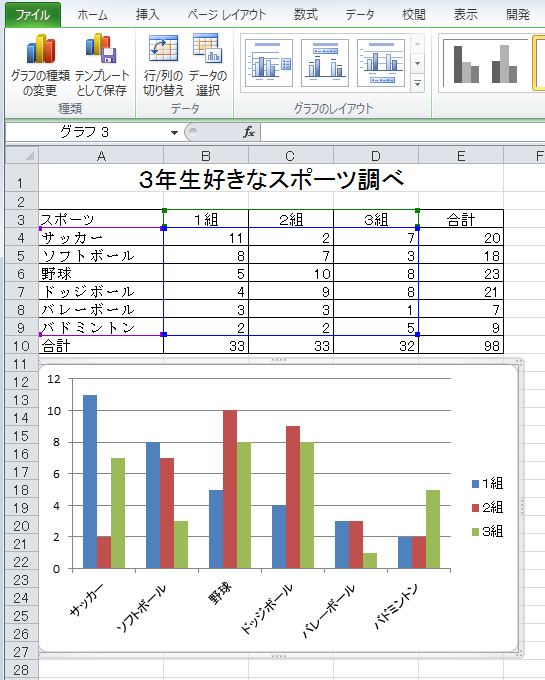This screenshot has height=680, width=545.
Task: Open the 数式 tab
Action: pyautogui.click(x=306, y=15)
